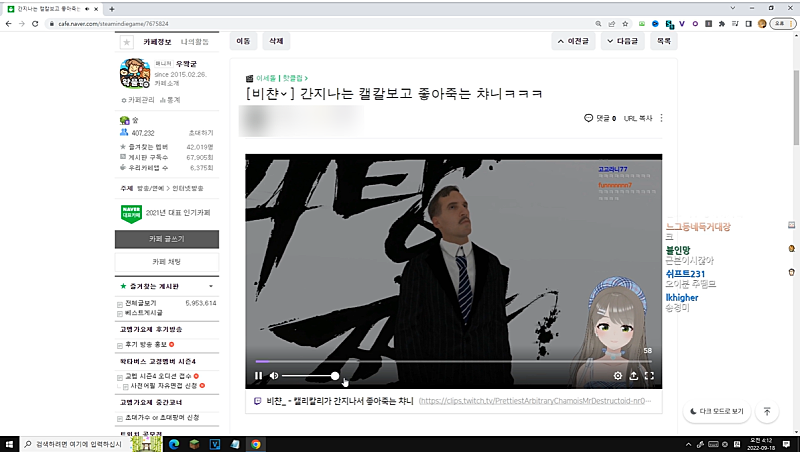
Task: Click the 게시판 구독수 row
Action: click(x=167, y=157)
